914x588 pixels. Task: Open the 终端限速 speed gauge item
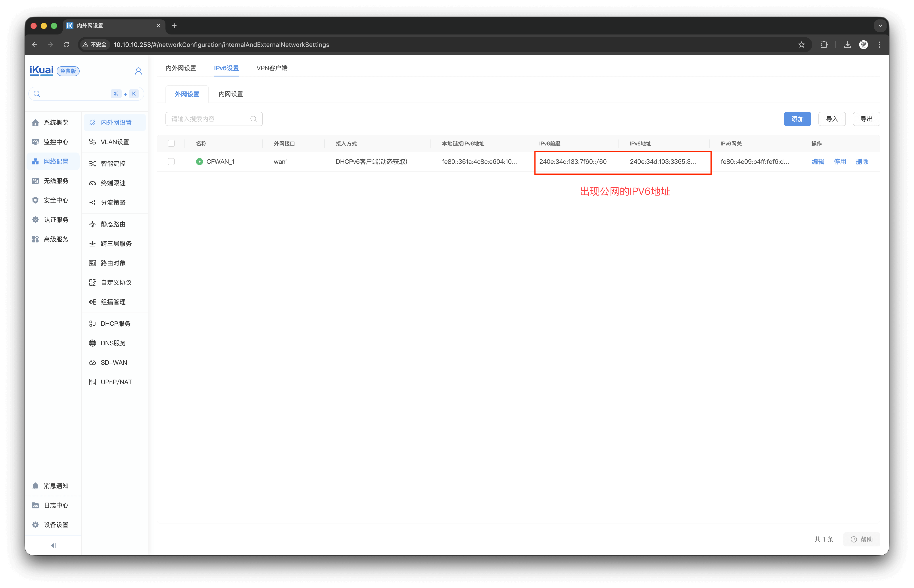(92, 183)
